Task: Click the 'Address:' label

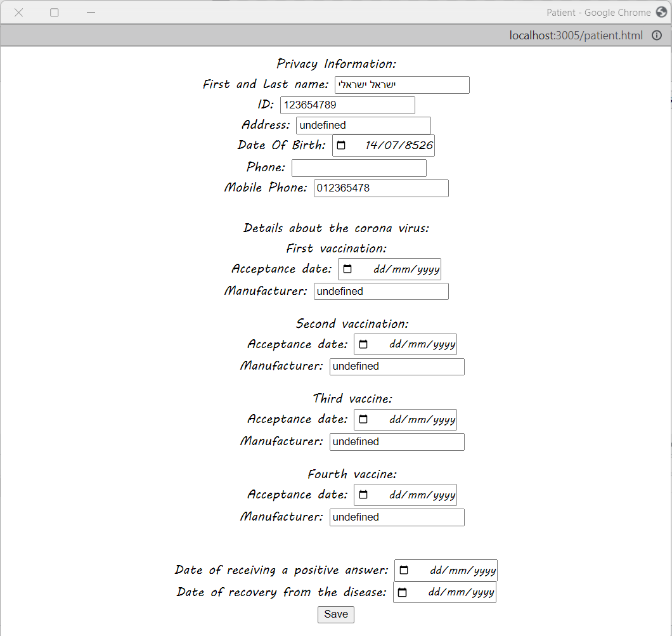Action: (266, 125)
